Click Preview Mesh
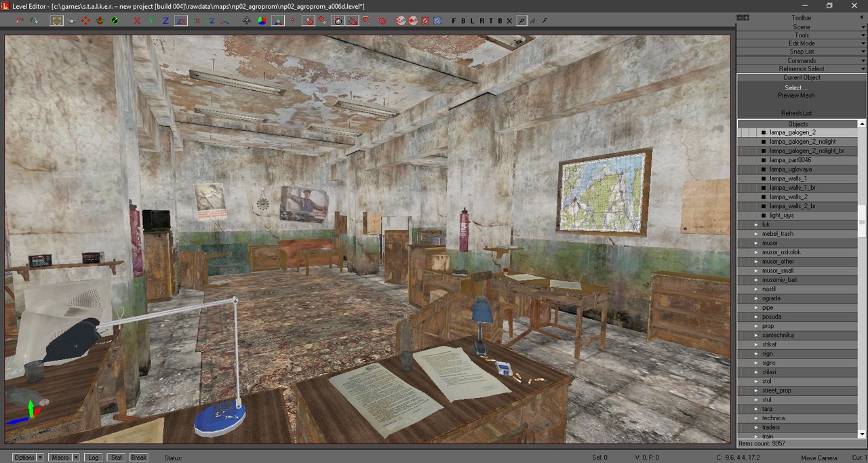The width and height of the screenshot is (868, 463). [x=796, y=96]
